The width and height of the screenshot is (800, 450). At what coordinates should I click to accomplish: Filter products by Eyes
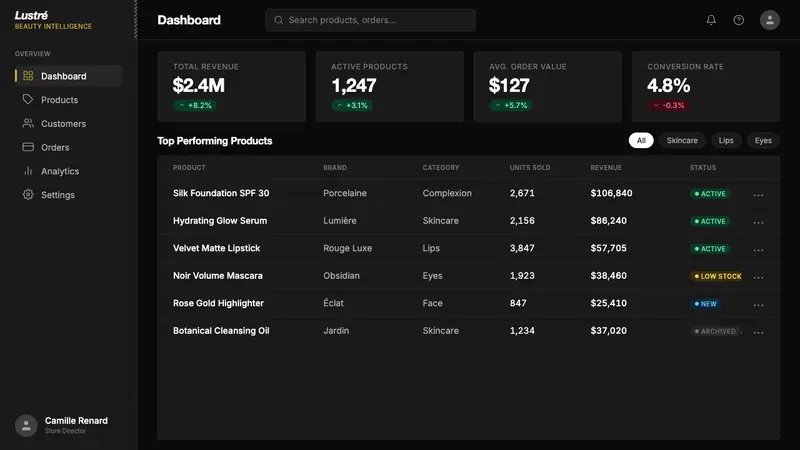(x=763, y=140)
